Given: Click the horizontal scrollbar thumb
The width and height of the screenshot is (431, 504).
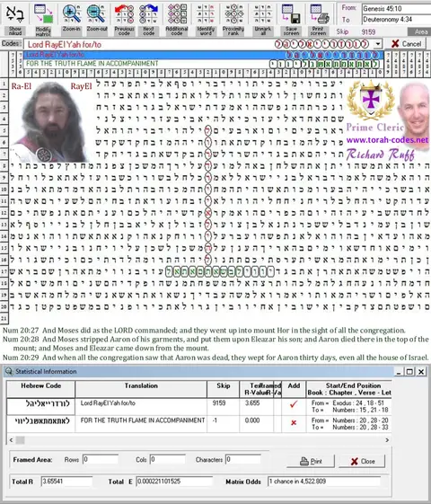Looking at the screenshot, I should click(x=20, y=440).
